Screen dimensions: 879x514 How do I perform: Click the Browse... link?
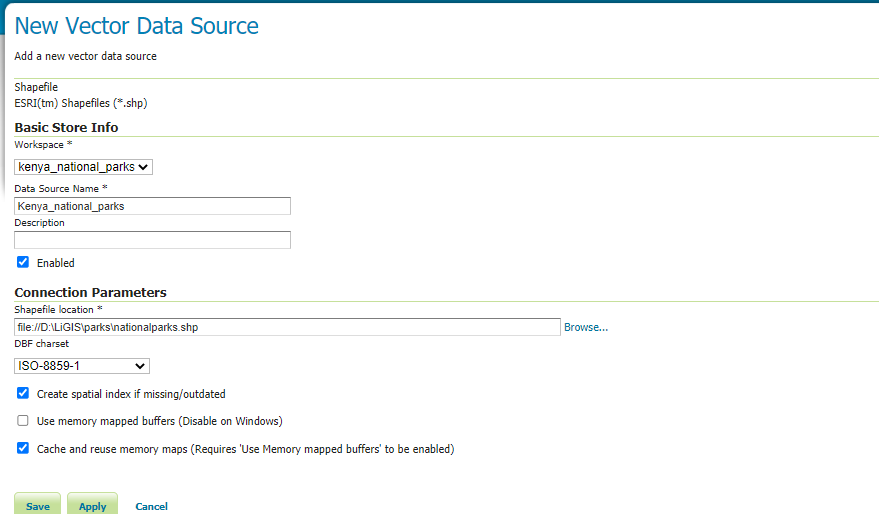pyautogui.click(x=586, y=327)
